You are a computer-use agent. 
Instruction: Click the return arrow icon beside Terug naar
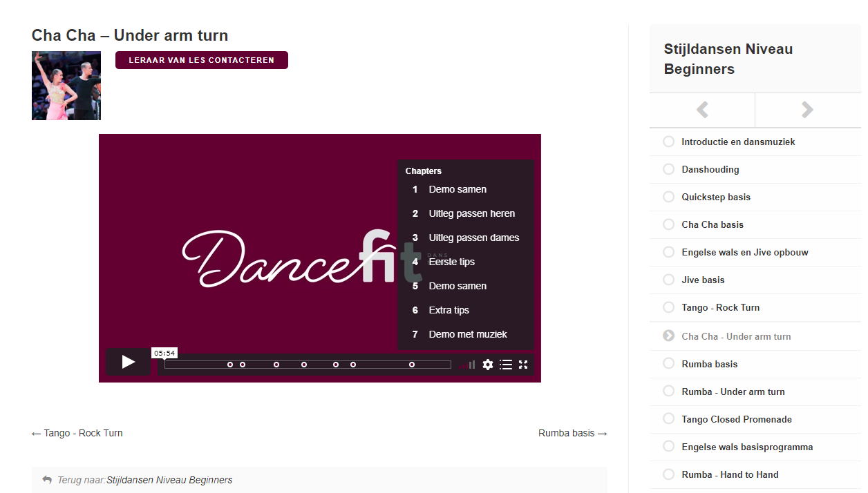(x=47, y=479)
